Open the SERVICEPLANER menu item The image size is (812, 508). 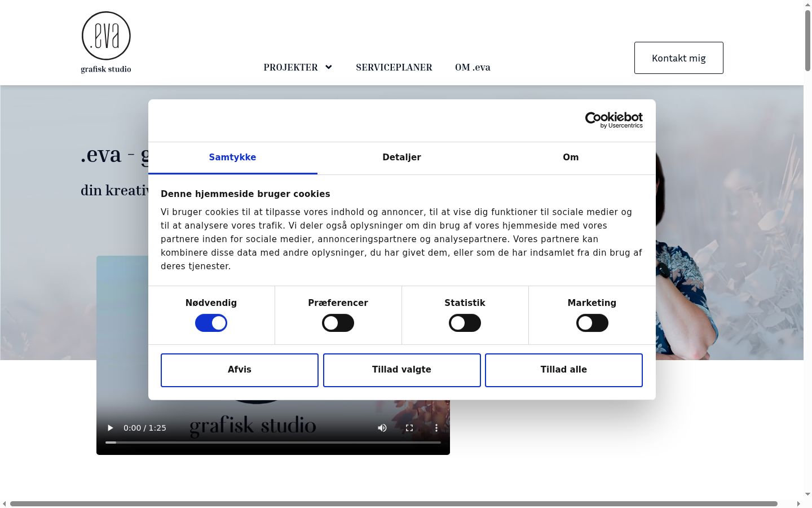[394, 67]
